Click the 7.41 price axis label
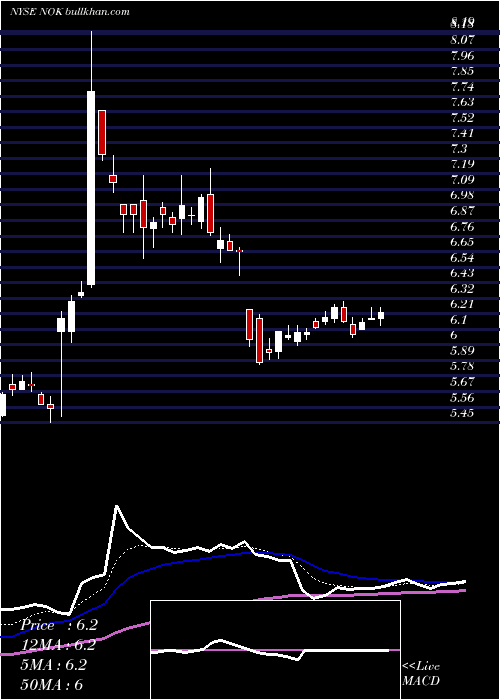Image resolution: width=500 pixels, height=700 pixels. (x=462, y=133)
